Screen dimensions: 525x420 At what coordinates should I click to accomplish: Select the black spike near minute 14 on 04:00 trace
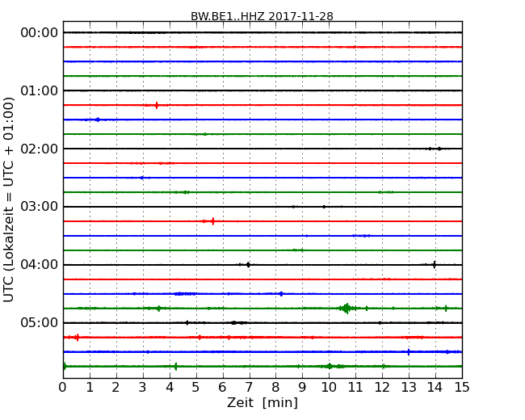[435, 265]
